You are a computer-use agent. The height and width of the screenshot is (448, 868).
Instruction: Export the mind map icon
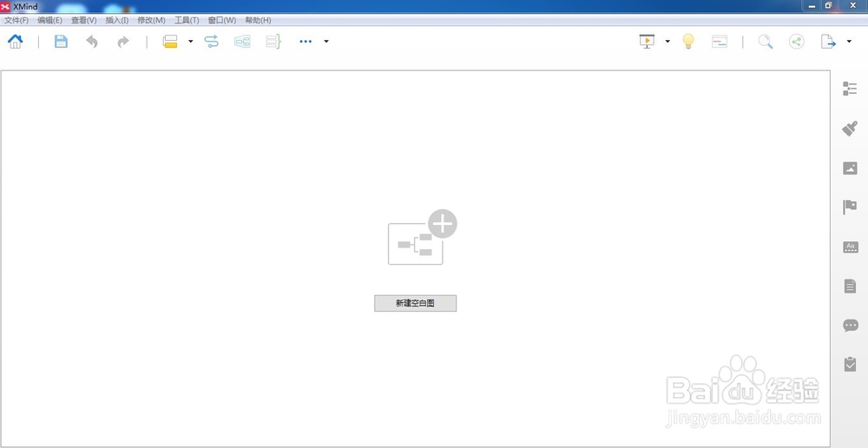[x=828, y=41]
